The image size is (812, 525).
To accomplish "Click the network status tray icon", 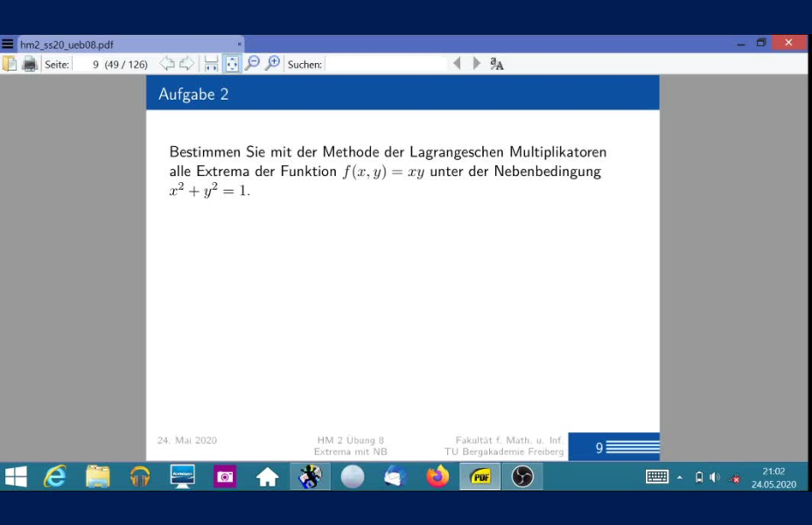I will coord(734,478).
